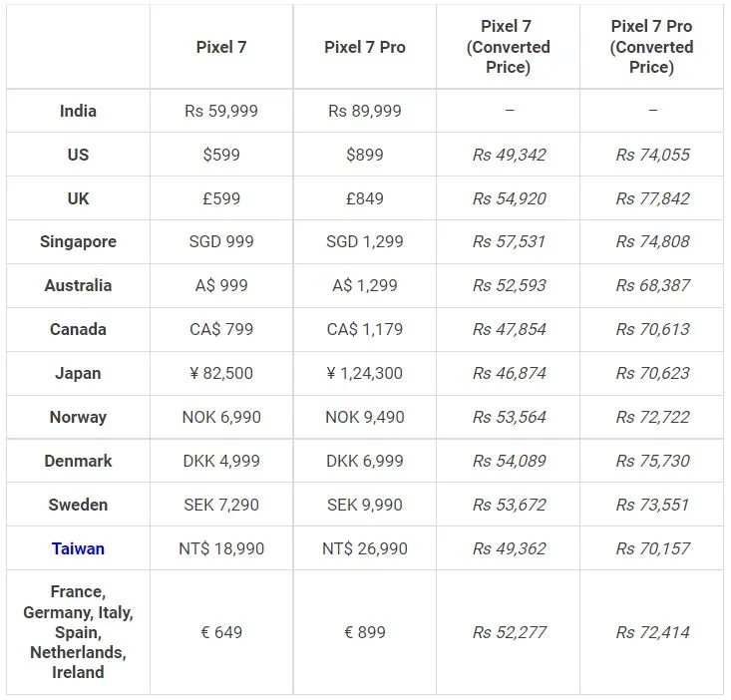Click the NOK 9,490 Norway price

[x=365, y=417]
